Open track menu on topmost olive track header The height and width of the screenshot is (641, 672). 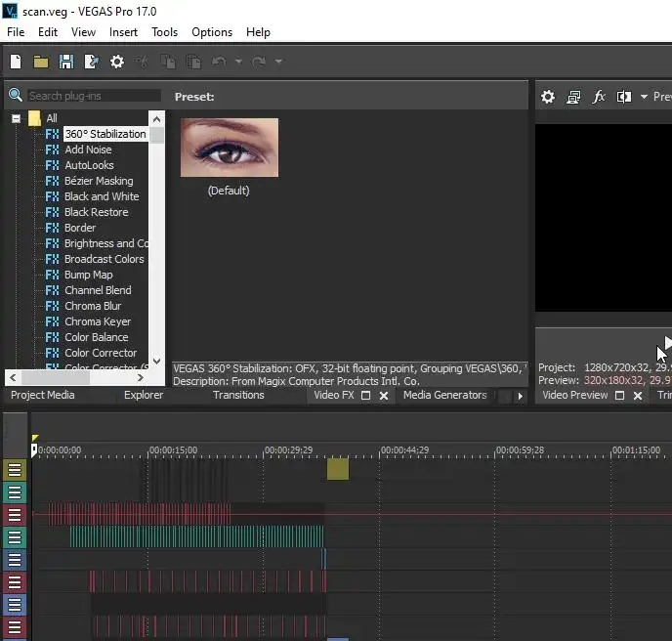[x=15, y=470]
